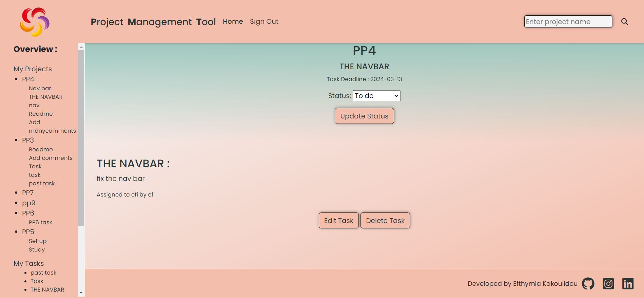Click the Delete Task button
The image size is (644, 298).
coord(385,221)
